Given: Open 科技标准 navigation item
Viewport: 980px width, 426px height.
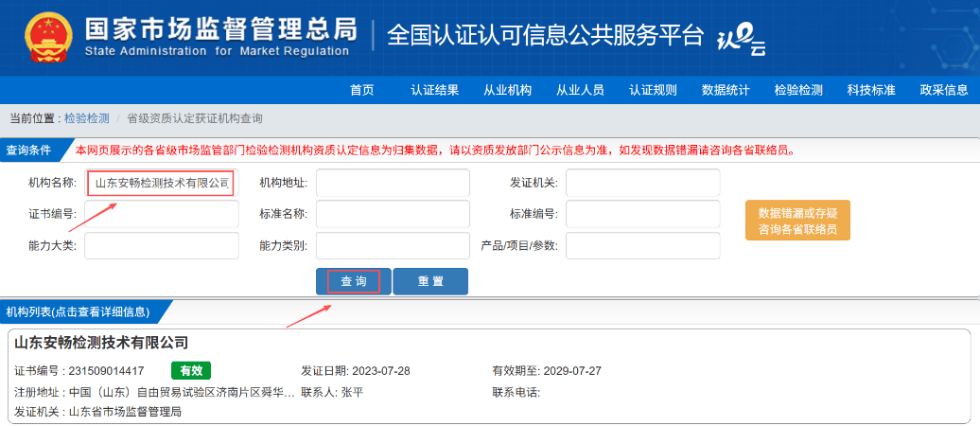Looking at the screenshot, I should point(871,90).
